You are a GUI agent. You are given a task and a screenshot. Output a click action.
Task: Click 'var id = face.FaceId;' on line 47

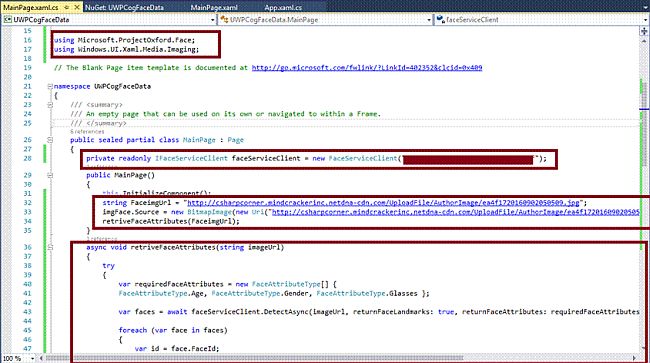(x=177, y=348)
